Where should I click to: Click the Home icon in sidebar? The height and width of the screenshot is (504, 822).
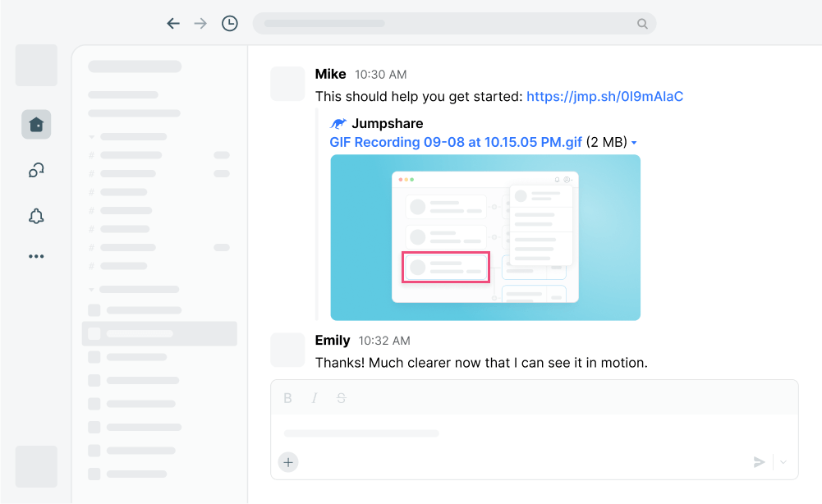[x=36, y=124]
